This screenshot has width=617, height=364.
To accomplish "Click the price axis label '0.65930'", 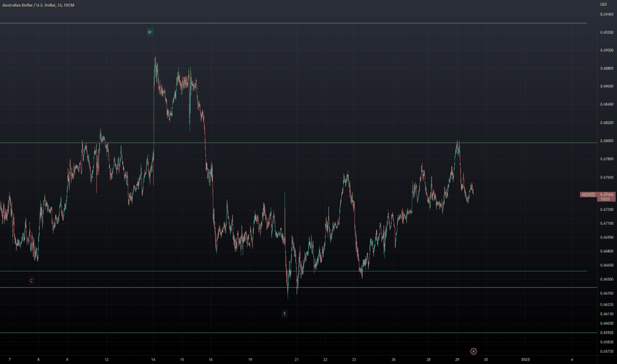I will pos(606,333).
